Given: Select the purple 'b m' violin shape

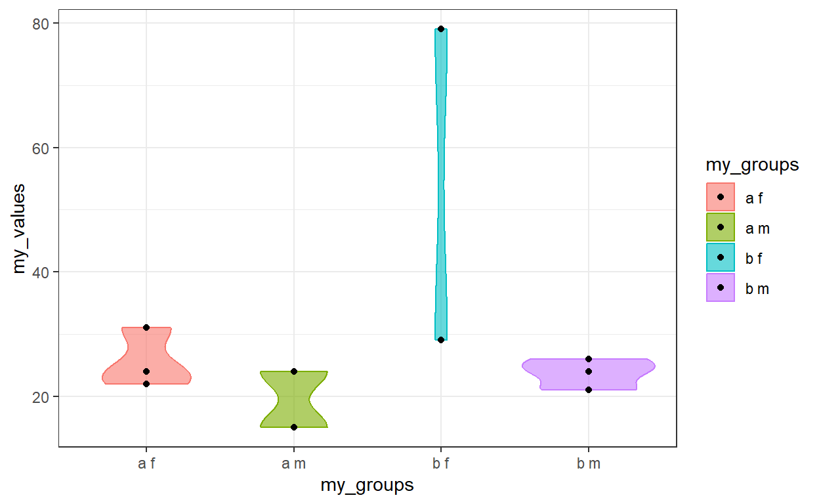Looking at the screenshot, I should pyautogui.click(x=589, y=374).
